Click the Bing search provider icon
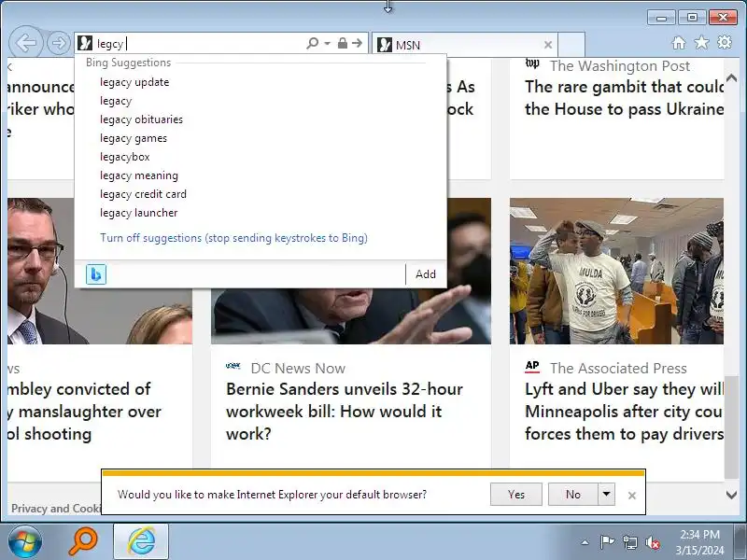Screen dimensions: 747x560 [96, 274]
